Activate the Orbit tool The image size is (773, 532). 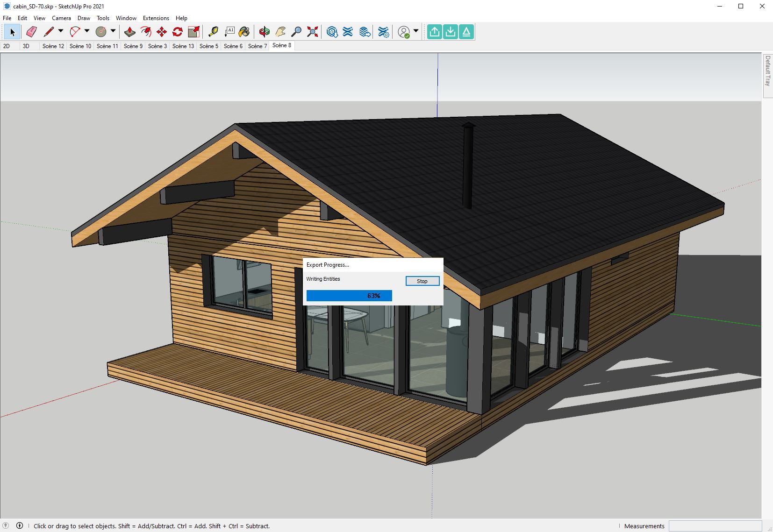coord(264,31)
